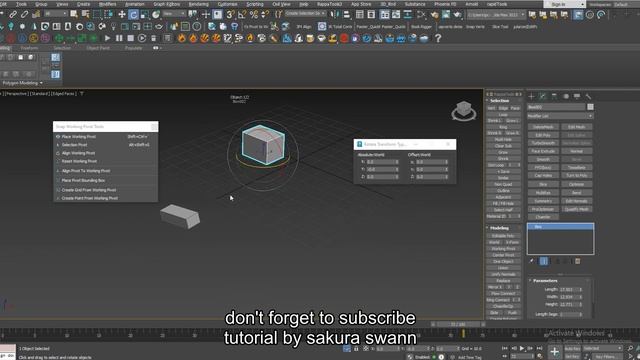Click the Select by Name icon
The image size is (640, 360).
click(85, 15)
